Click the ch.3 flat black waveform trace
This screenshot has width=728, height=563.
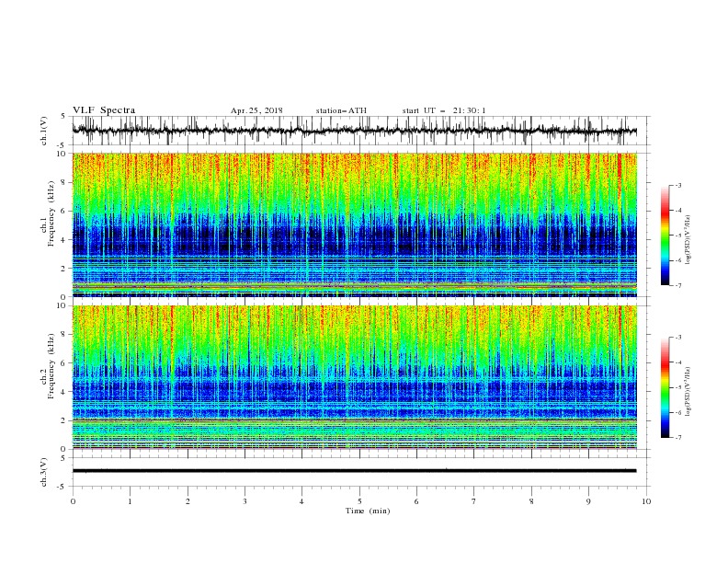(x=354, y=471)
